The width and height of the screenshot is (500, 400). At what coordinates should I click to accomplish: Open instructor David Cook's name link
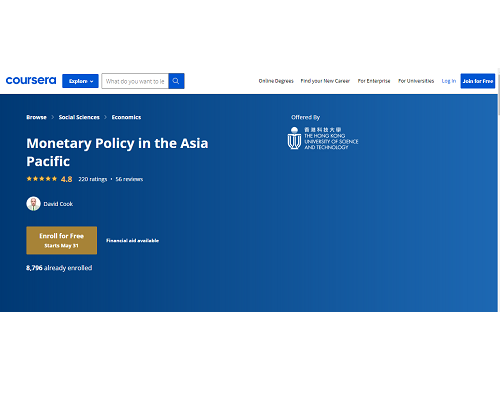coord(58,204)
